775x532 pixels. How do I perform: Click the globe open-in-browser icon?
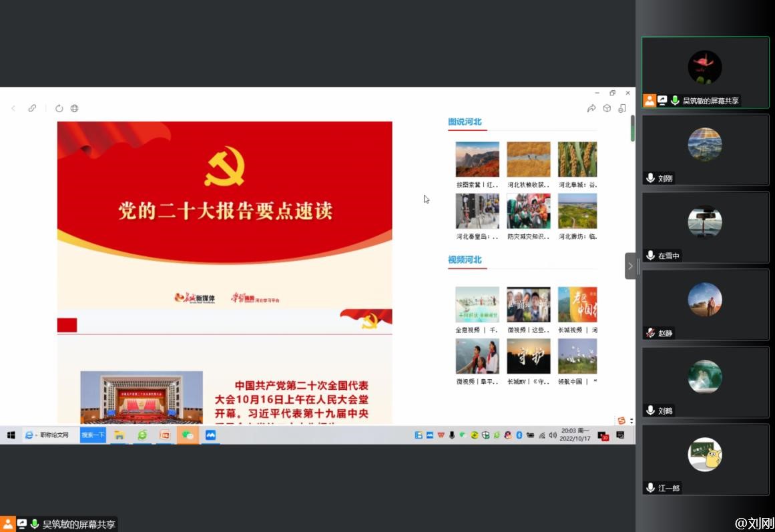pos(75,108)
